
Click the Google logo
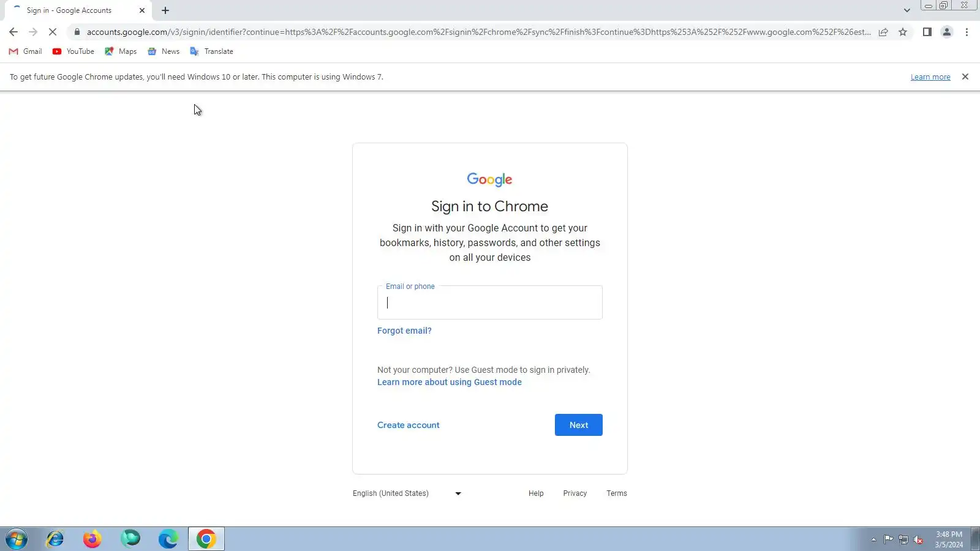coord(490,179)
